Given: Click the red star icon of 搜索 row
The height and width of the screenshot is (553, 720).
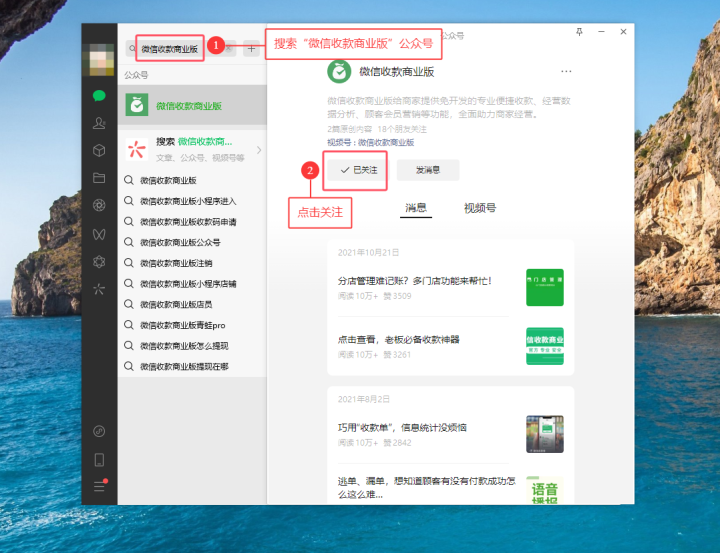Looking at the screenshot, I should 137,149.
